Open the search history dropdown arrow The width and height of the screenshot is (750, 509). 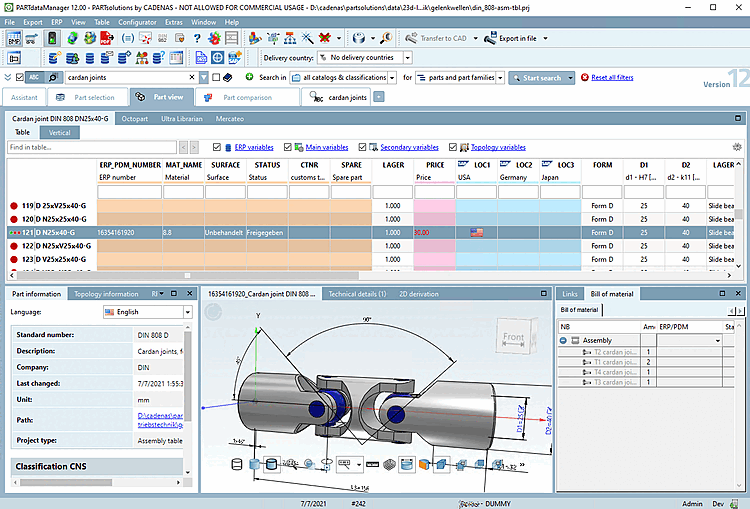(x=204, y=77)
